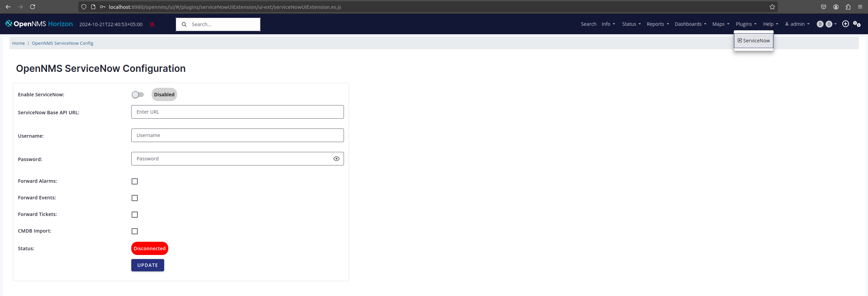Toggle the Enable ServiceNow switch
Viewport: 868px width, 296px height.
point(138,95)
